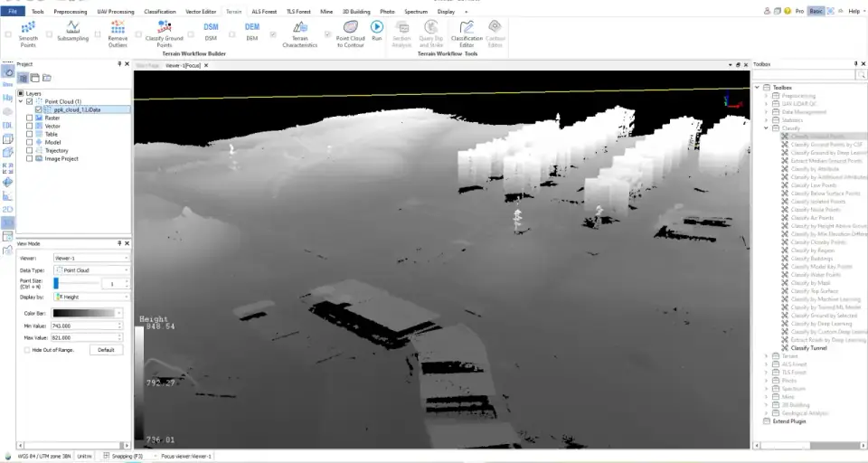Switch to the Preprocessing ribbon tab

click(x=71, y=12)
